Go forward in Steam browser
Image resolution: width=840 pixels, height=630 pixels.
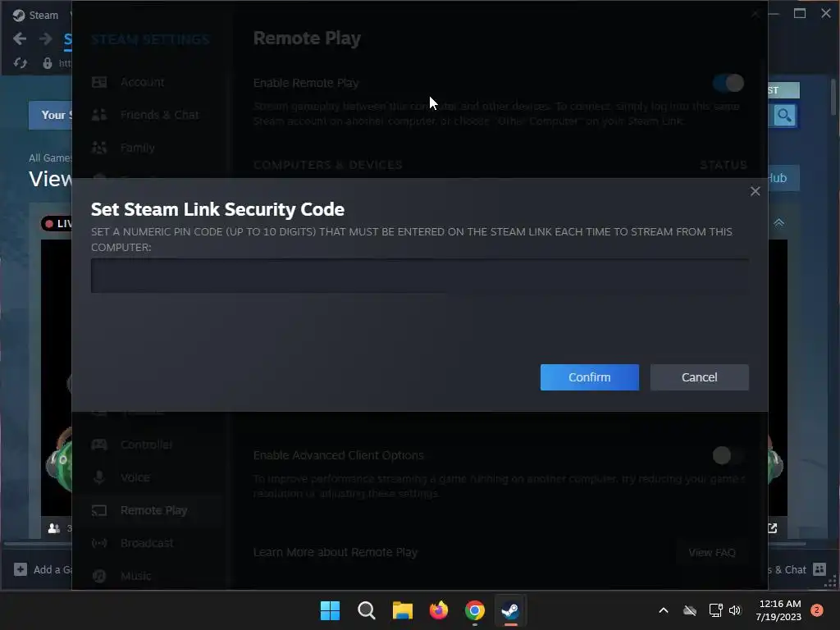[x=46, y=39]
